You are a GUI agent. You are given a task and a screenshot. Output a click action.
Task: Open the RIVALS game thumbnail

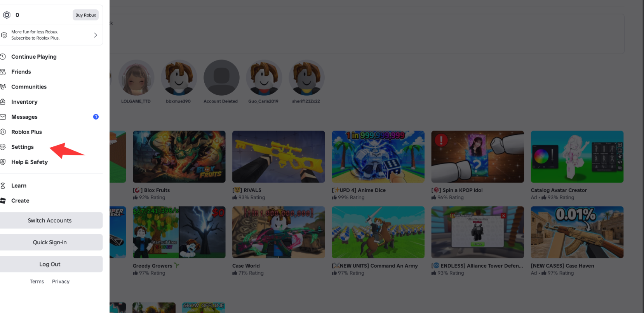(278, 157)
